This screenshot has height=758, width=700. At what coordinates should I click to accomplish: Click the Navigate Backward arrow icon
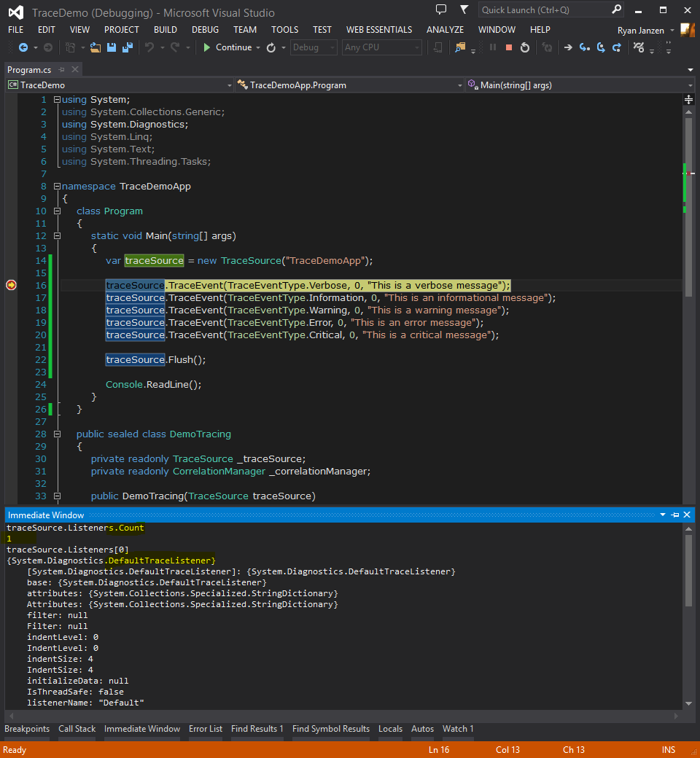(x=23, y=47)
